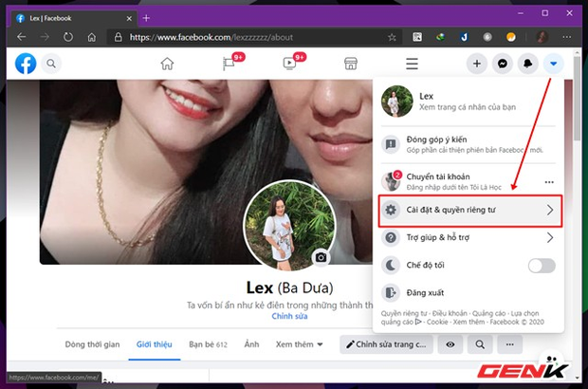The height and width of the screenshot is (389, 588).
Task: Click the plus Create button
Action: coord(477,64)
